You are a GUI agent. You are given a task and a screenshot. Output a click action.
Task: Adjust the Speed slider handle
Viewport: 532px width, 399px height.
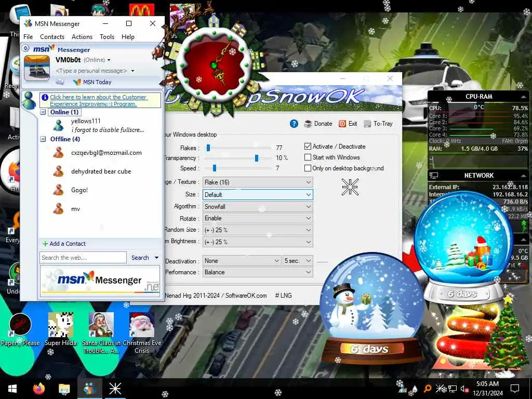[x=215, y=168]
